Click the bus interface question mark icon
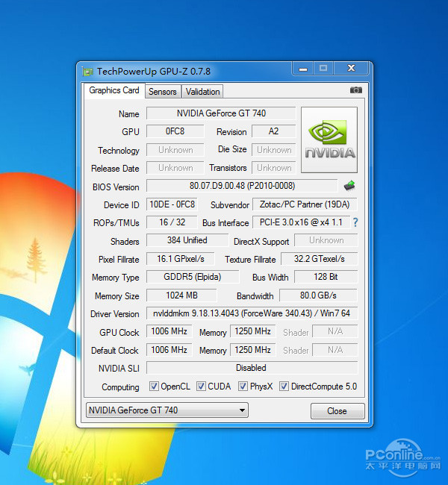 pyautogui.click(x=355, y=222)
